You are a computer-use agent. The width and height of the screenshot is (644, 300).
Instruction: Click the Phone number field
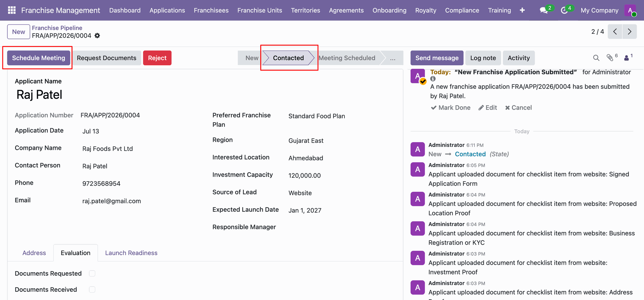101,184
